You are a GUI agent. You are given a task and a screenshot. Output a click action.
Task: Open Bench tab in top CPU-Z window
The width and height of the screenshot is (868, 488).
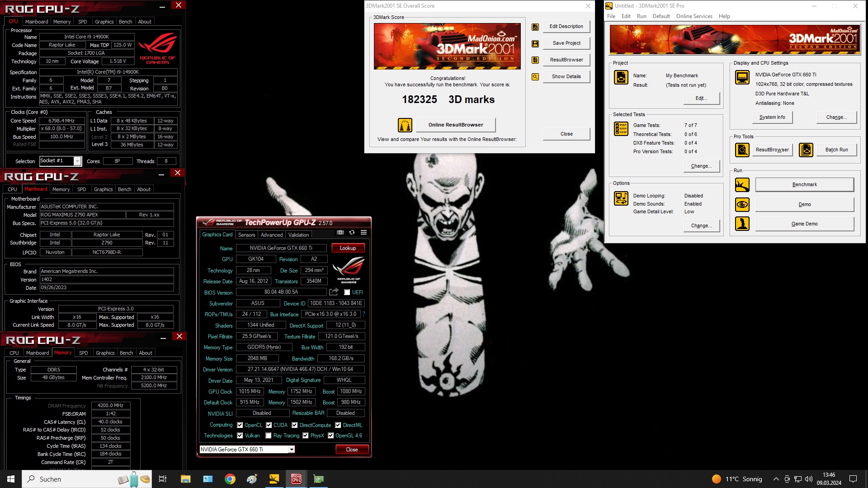(x=125, y=22)
